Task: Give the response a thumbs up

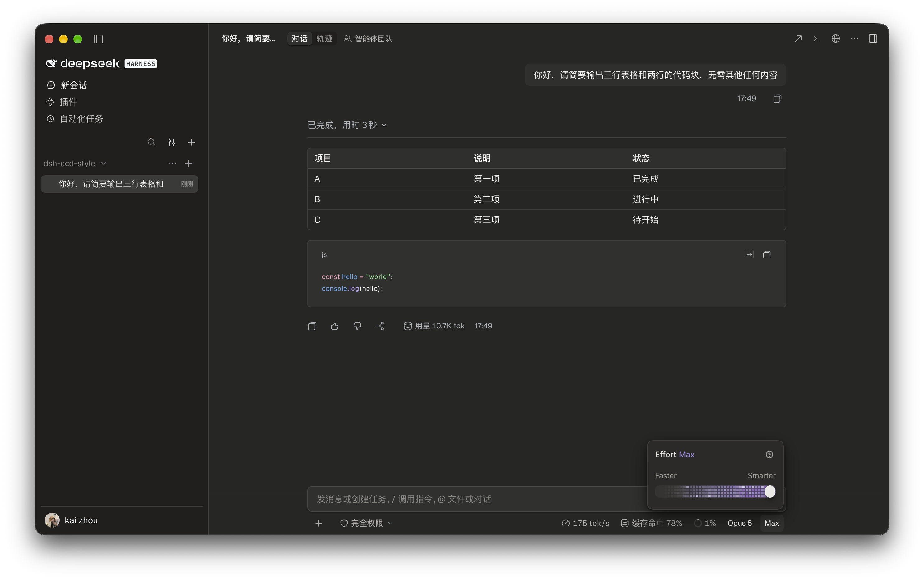Action: tap(335, 326)
